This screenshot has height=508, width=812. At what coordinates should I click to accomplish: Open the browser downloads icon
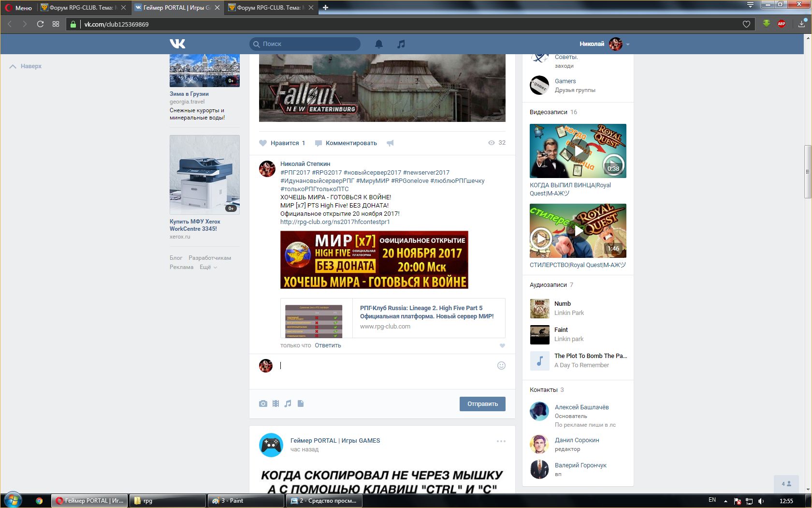801,24
